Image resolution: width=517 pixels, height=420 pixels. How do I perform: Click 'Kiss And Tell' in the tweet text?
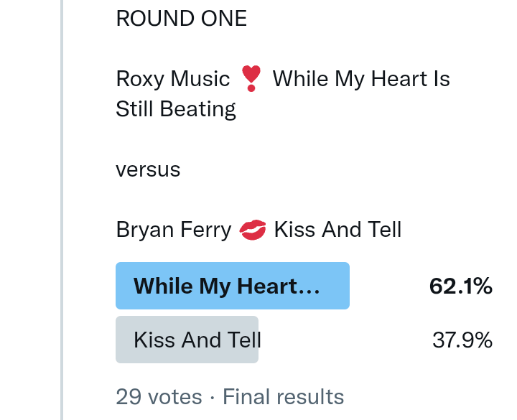pos(337,230)
